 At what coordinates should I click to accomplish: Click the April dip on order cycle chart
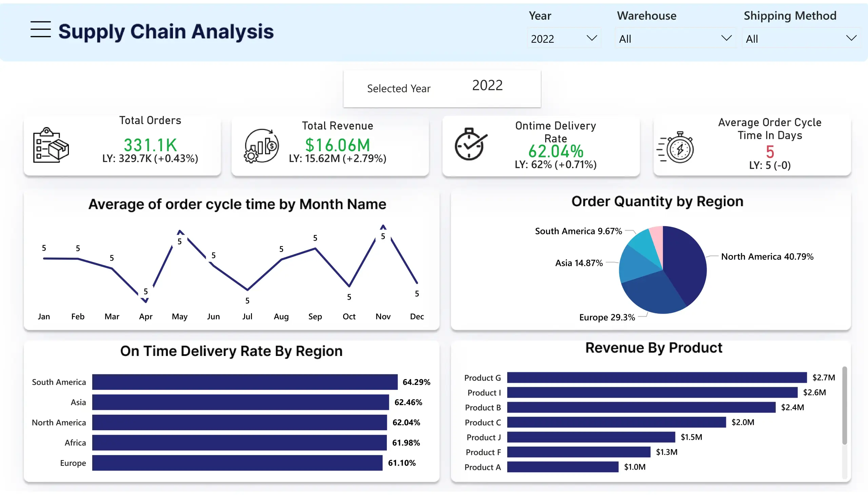pos(145,300)
